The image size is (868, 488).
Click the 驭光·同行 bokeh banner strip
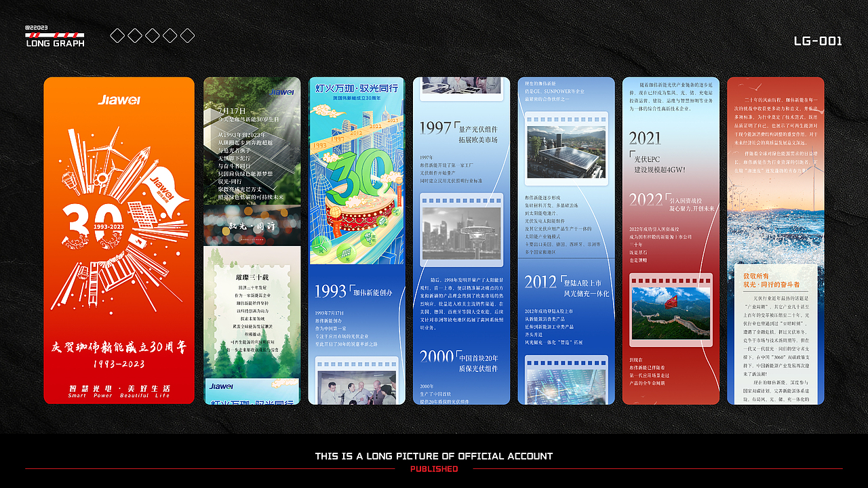(252, 226)
